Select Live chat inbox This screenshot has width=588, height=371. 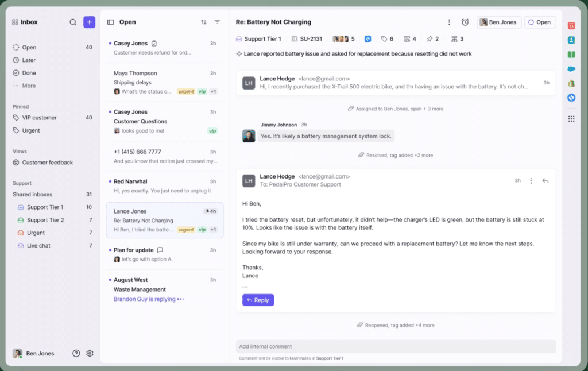click(55, 245)
